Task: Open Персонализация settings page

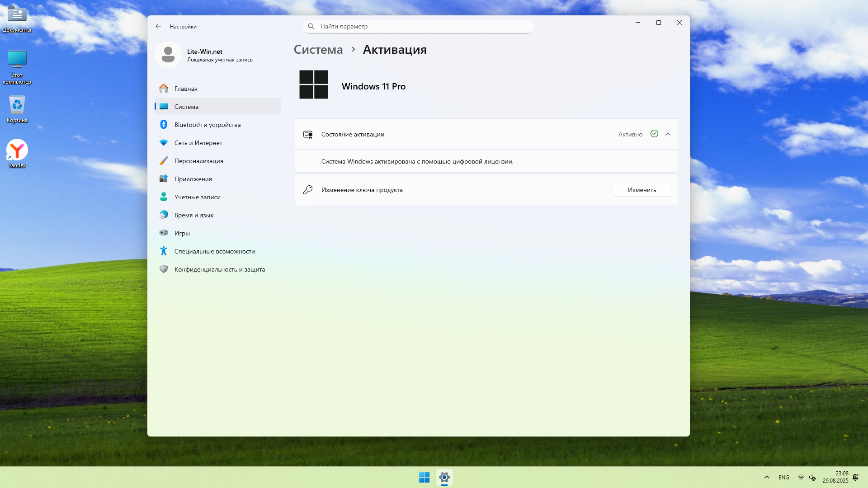Action: coord(198,161)
